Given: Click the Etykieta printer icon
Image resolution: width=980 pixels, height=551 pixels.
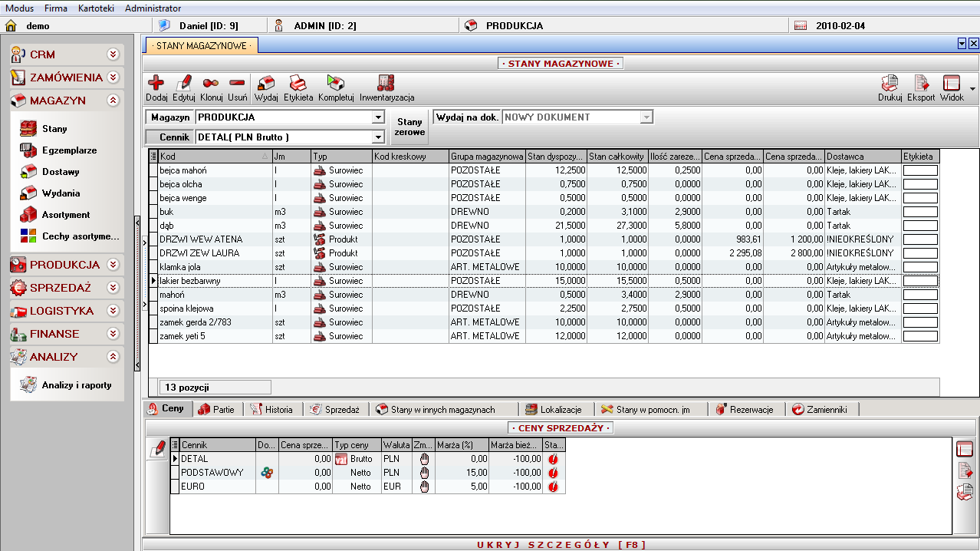Looking at the screenshot, I should tap(298, 83).
